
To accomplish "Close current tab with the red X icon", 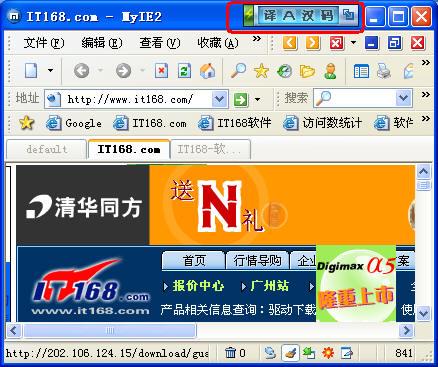I will point(336,43).
